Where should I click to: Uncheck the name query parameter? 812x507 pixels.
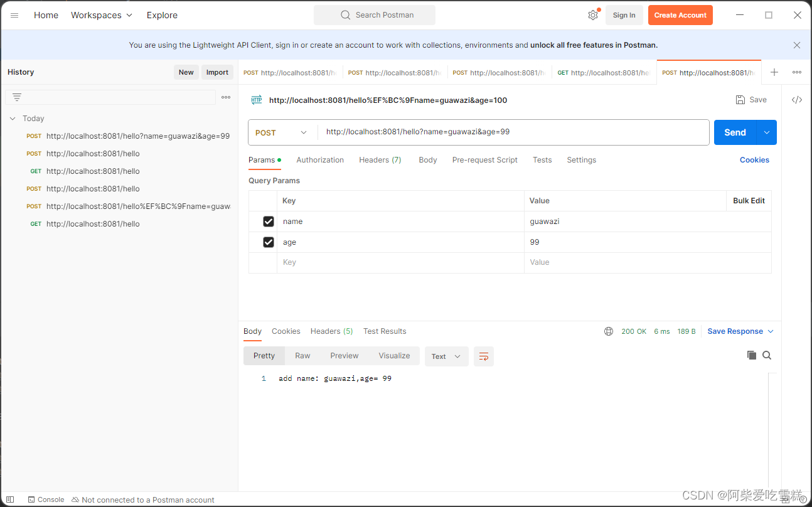(269, 221)
